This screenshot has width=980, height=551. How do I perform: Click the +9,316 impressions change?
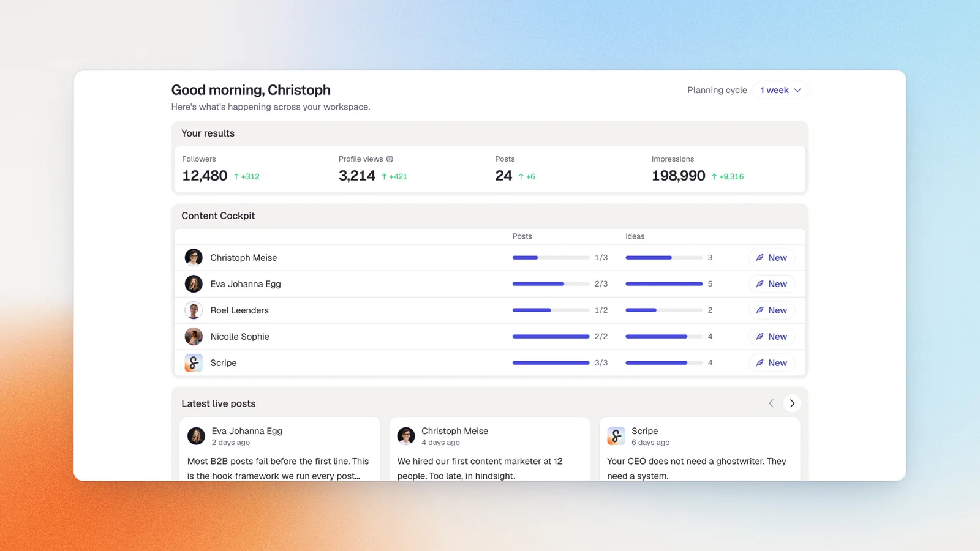click(728, 176)
